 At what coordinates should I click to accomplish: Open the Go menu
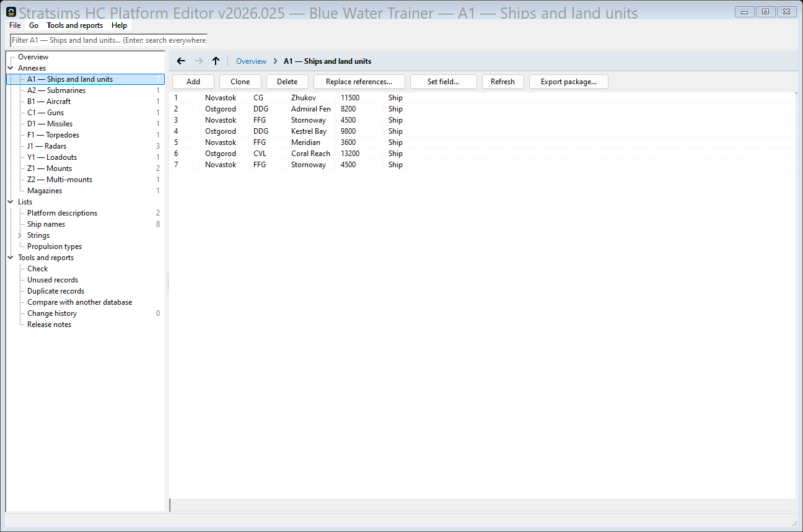[34, 25]
